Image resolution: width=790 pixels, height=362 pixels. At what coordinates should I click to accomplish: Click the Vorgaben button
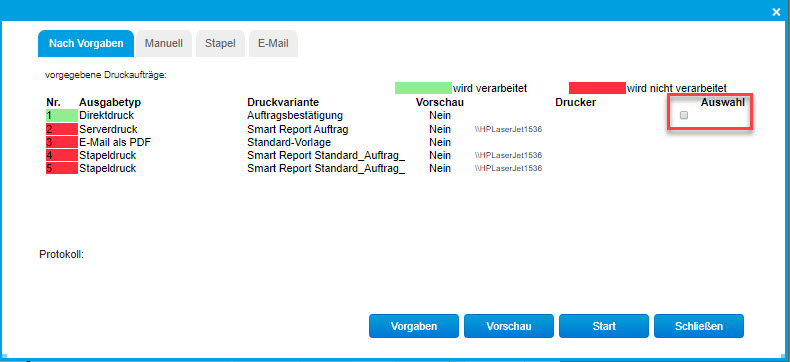coord(414,326)
